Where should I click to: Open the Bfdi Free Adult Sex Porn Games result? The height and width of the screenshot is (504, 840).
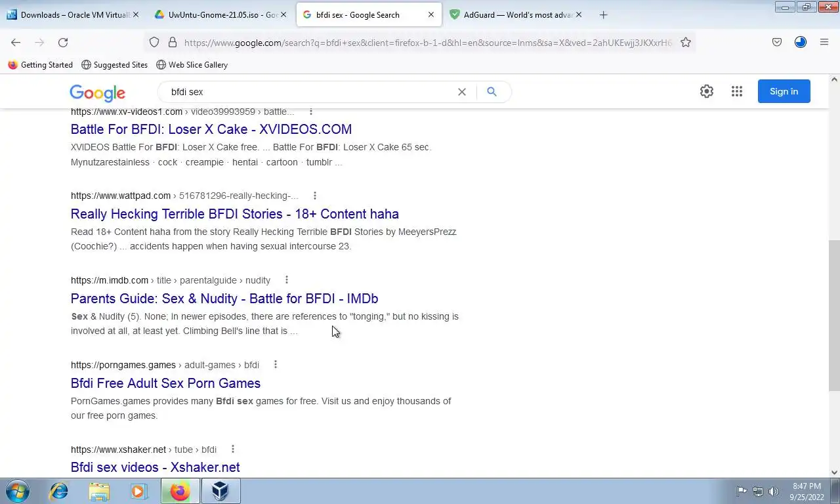(x=165, y=383)
